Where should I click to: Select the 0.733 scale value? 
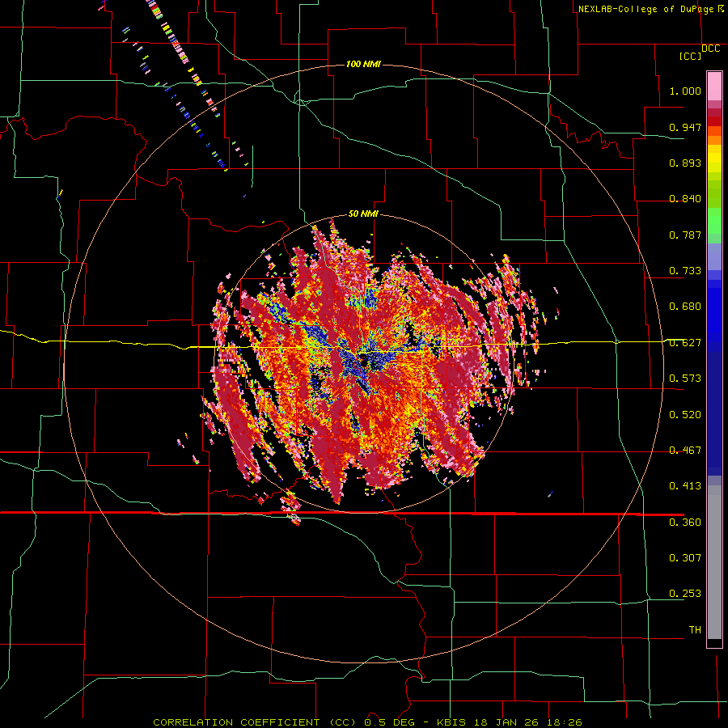tap(685, 270)
